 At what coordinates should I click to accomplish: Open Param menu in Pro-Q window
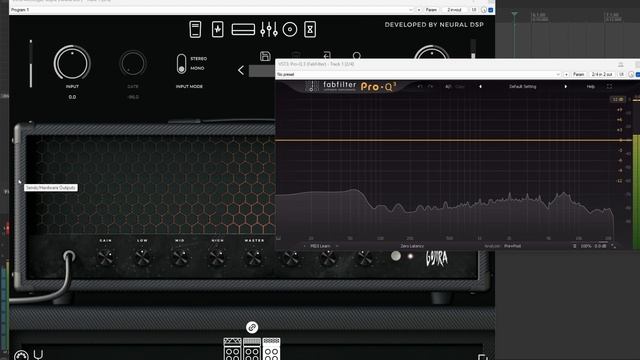pos(578,74)
